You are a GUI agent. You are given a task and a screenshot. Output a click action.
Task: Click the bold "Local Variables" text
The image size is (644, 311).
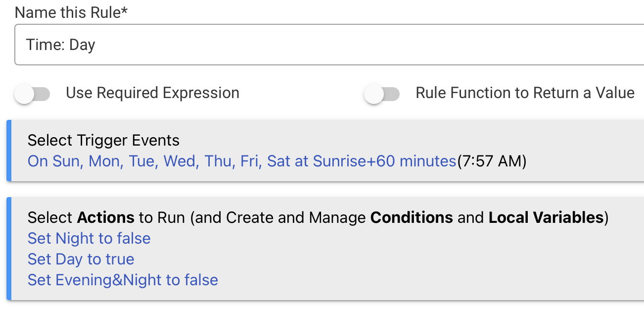point(546,218)
